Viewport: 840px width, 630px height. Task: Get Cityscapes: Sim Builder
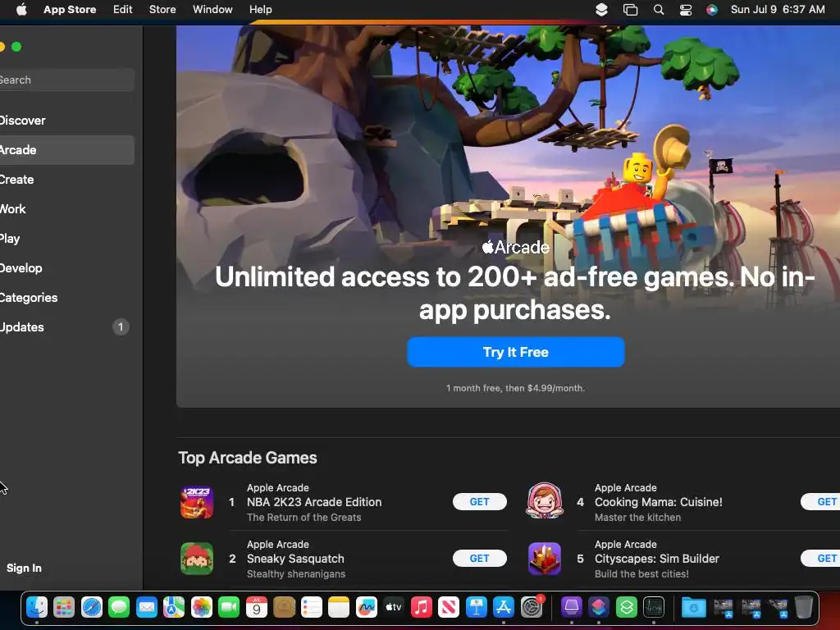coord(820,558)
